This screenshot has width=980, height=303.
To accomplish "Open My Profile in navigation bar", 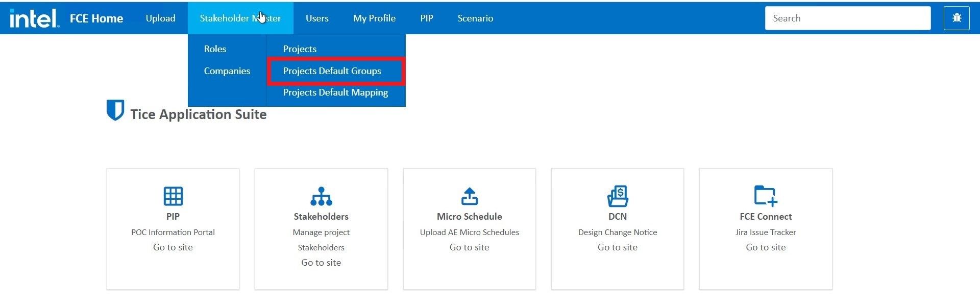I will (x=374, y=18).
